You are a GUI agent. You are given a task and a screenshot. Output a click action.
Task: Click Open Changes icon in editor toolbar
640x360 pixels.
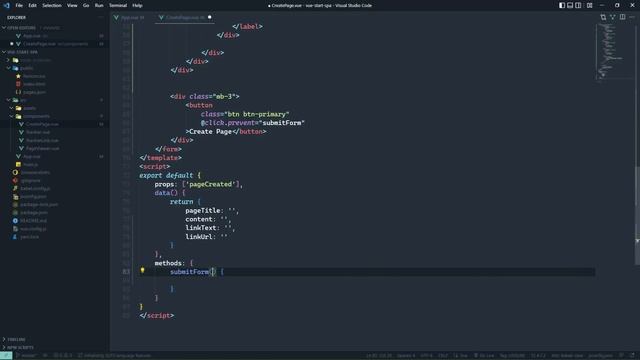pos(603,17)
